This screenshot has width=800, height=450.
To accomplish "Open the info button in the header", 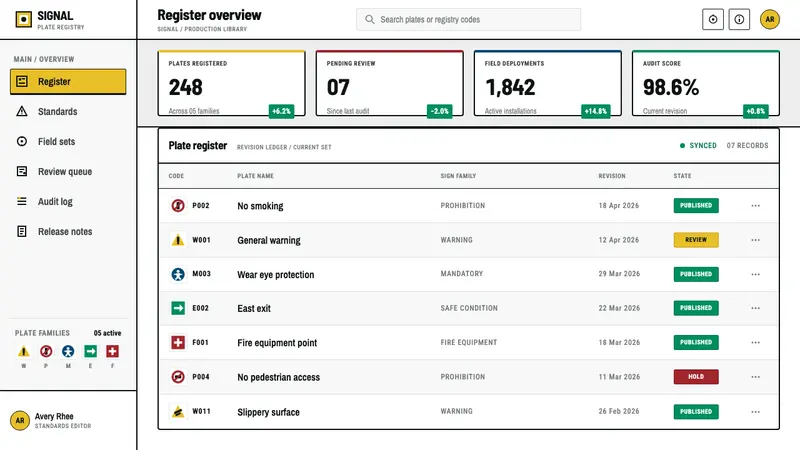I will [739, 19].
